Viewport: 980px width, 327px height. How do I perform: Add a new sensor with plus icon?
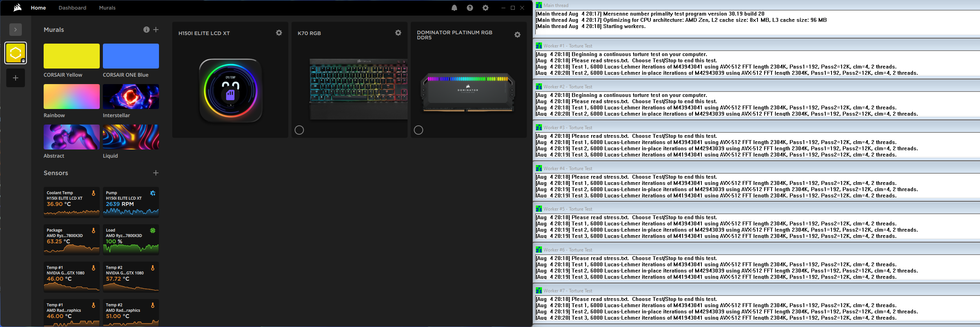tap(156, 173)
